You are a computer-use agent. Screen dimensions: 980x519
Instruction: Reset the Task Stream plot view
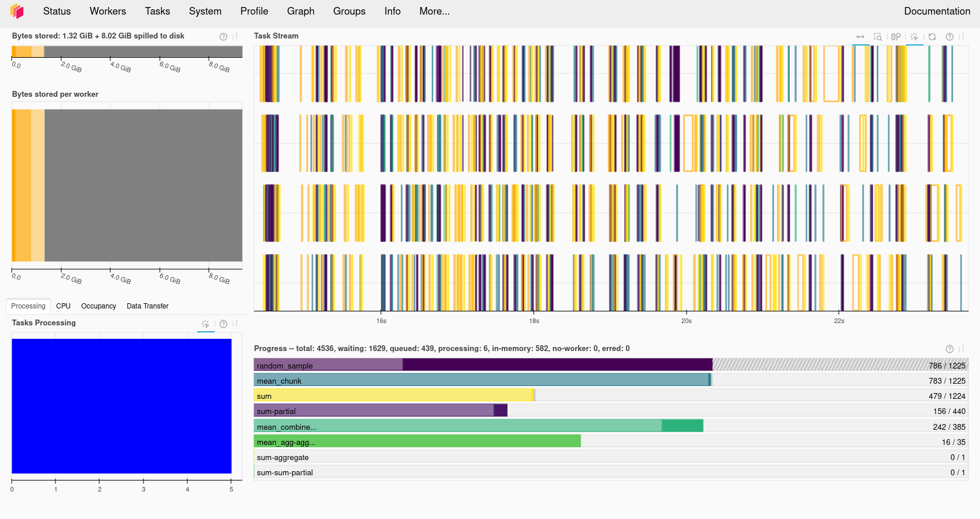click(932, 37)
